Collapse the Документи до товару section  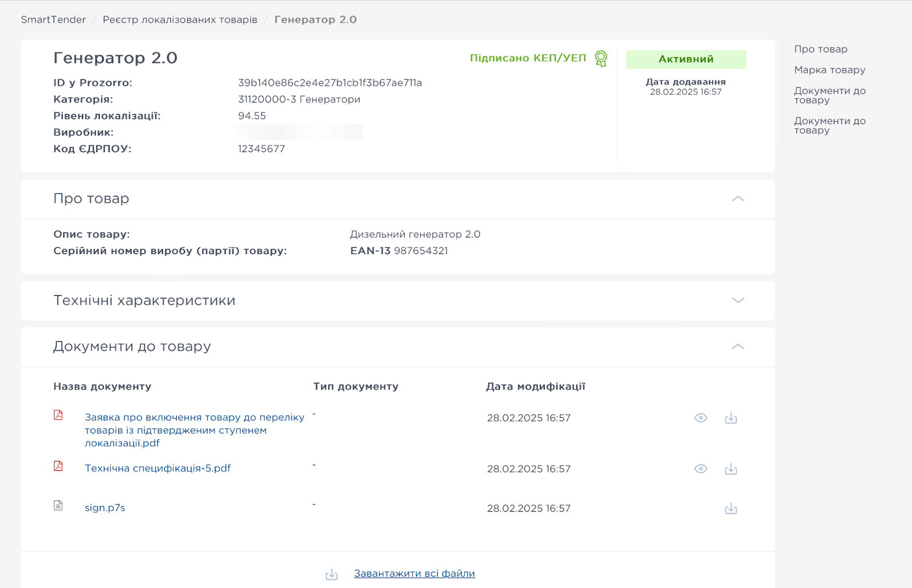(x=738, y=346)
